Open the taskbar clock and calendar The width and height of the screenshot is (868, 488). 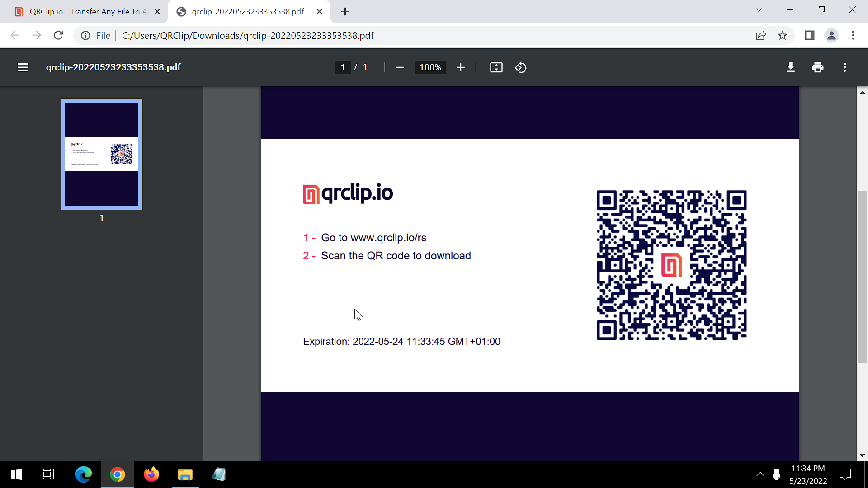[x=808, y=474]
